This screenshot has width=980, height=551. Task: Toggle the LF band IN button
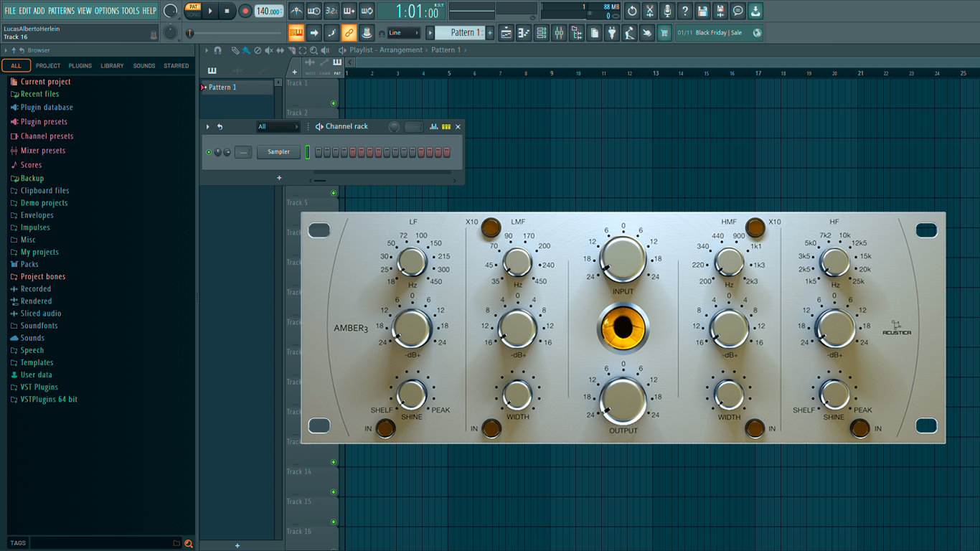click(385, 429)
